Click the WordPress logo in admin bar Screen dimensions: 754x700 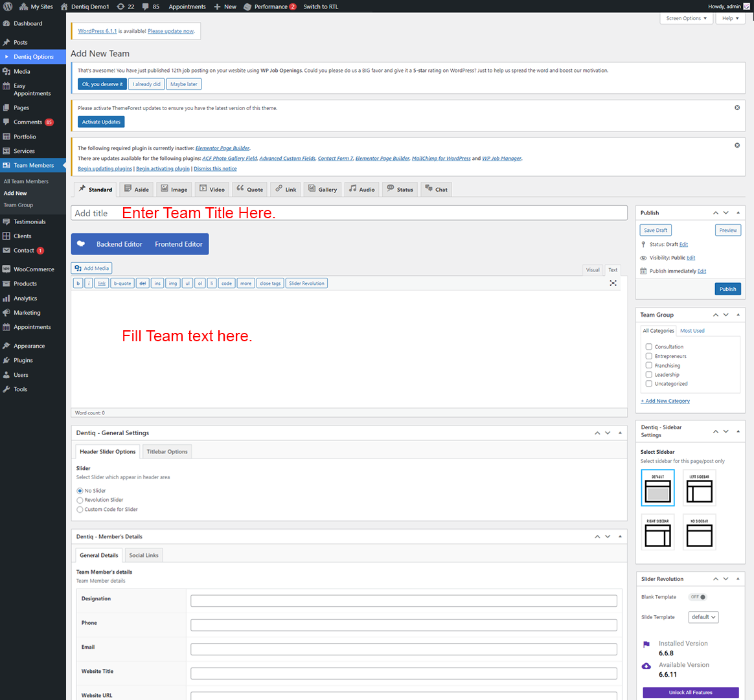click(8, 6)
